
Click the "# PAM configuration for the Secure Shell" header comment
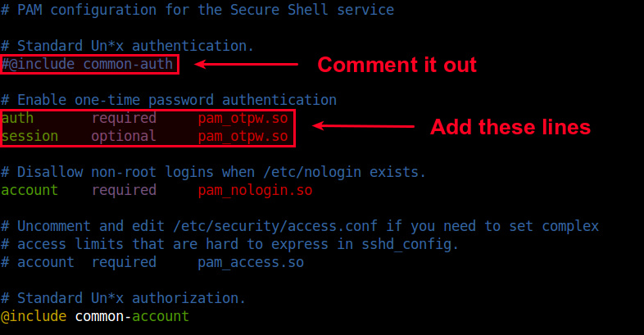point(197,10)
